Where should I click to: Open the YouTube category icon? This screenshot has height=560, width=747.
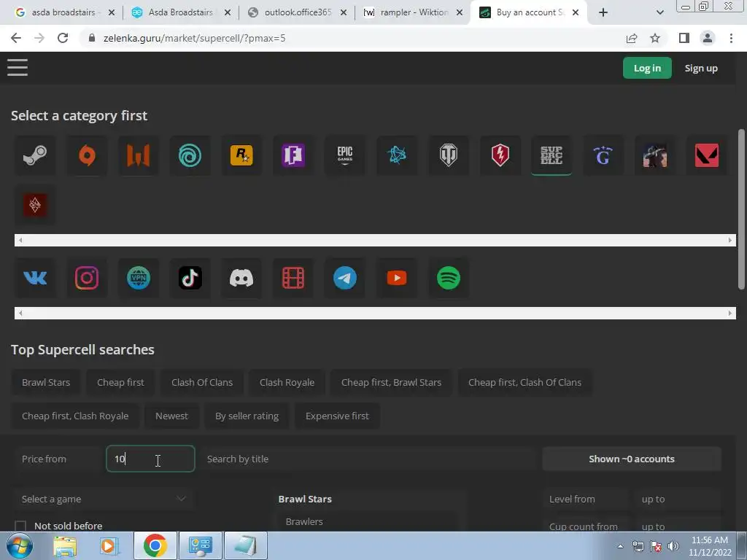(396, 278)
